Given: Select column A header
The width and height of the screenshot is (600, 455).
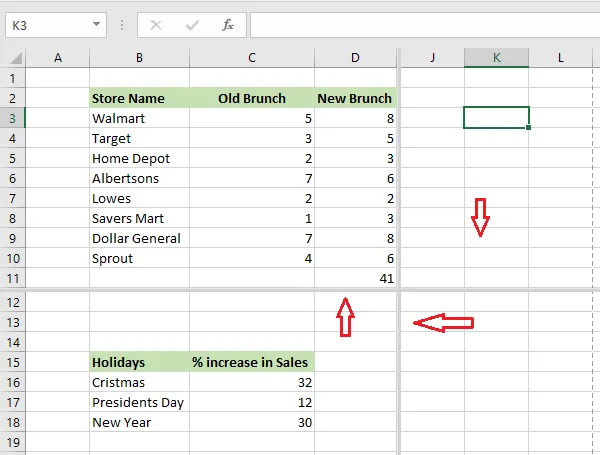Looking at the screenshot, I should 58,58.
